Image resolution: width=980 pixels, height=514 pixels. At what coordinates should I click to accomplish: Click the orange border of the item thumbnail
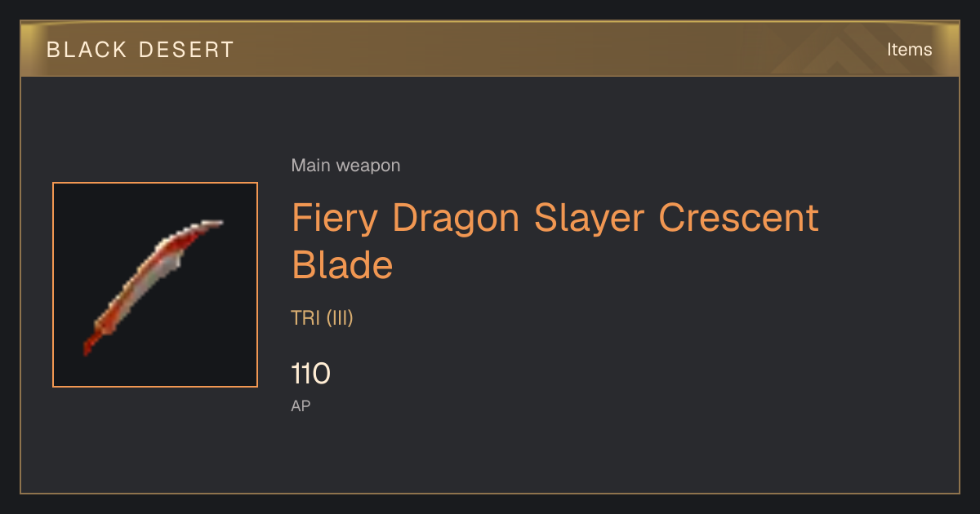(155, 184)
